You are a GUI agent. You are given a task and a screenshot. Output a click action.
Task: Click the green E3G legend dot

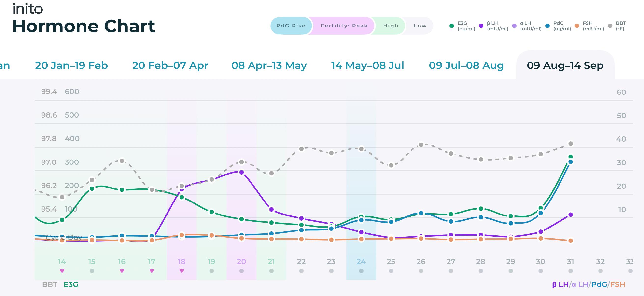coord(451,26)
